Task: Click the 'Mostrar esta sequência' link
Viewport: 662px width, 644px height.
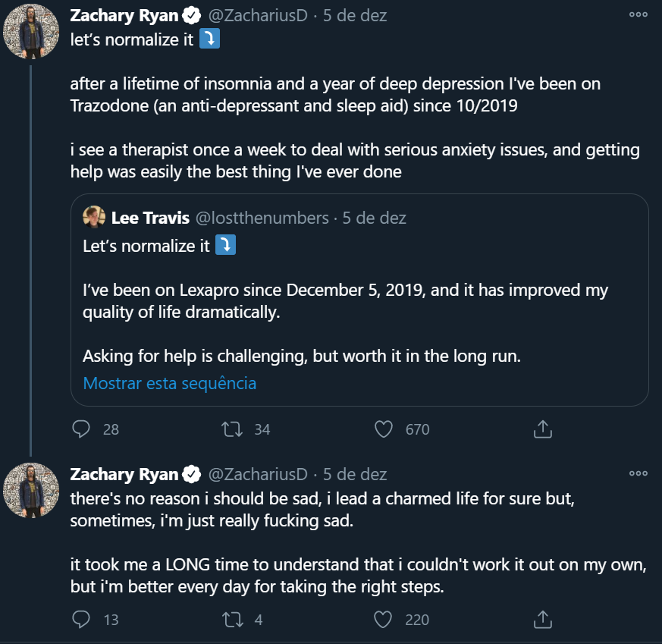Action: (170, 383)
